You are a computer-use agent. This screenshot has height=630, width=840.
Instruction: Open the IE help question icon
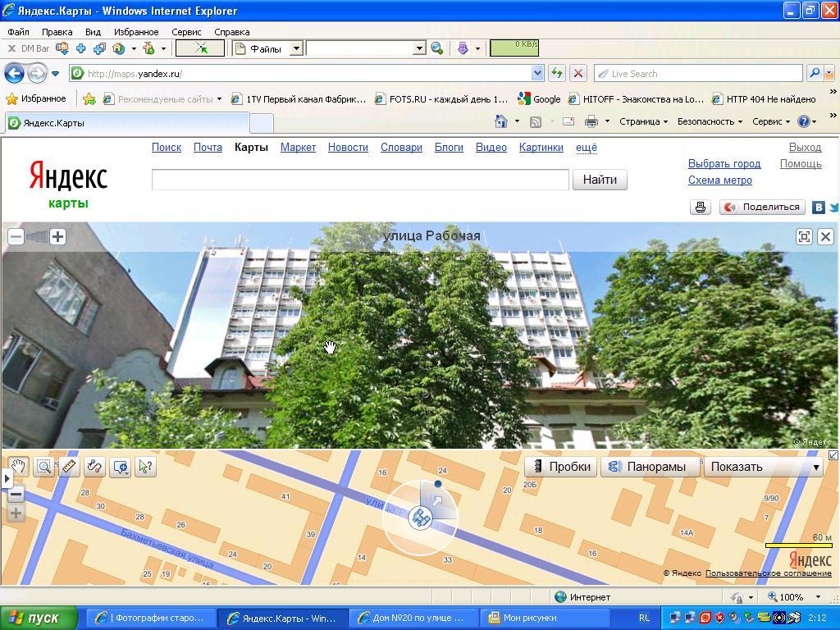click(804, 121)
